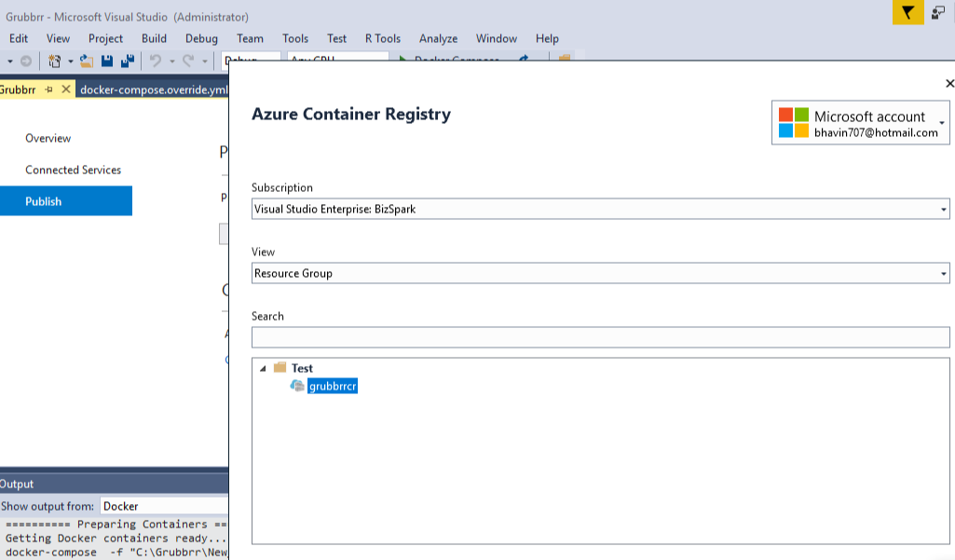Pin the Grubbrr tab with pin icon
The image size is (955, 560).
point(48,89)
